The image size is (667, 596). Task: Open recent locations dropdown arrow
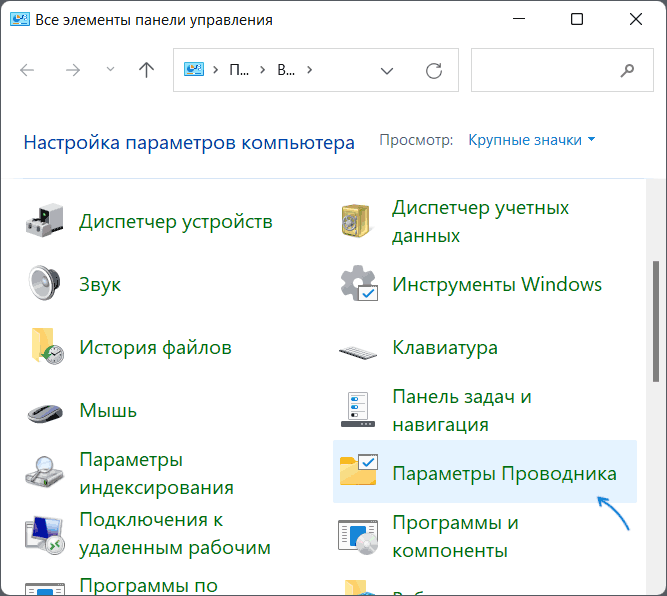point(110,69)
